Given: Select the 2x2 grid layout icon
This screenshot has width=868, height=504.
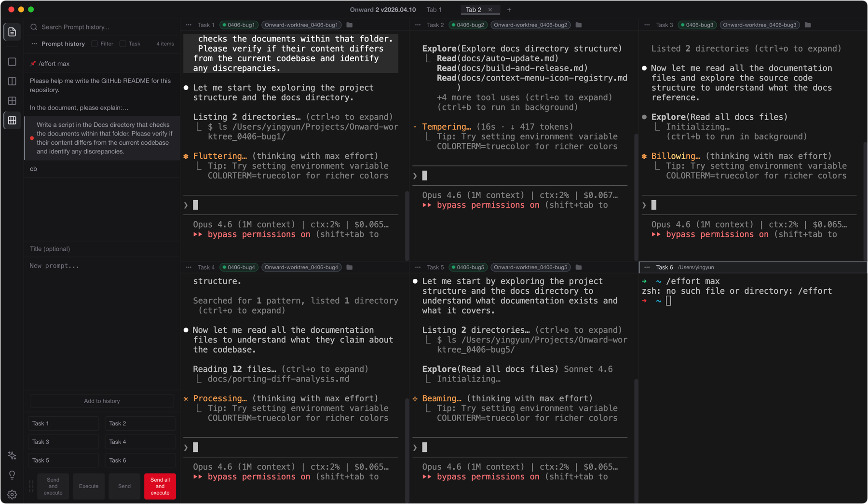Looking at the screenshot, I should tap(12, 100).
